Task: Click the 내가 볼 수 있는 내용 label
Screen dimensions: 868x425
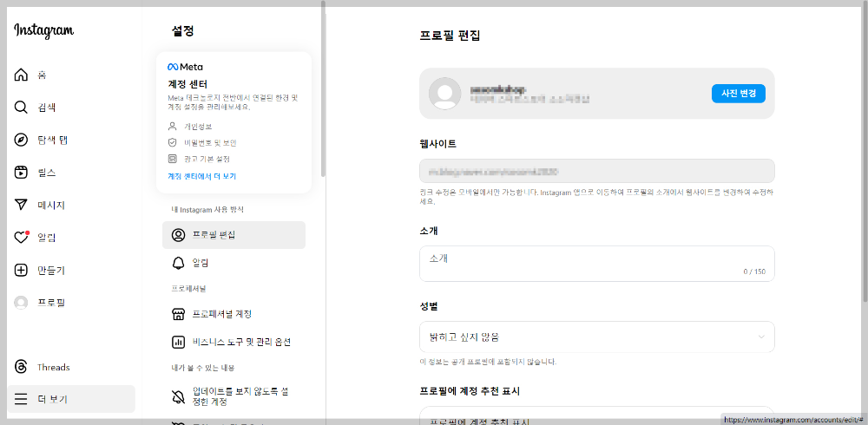Action: point(202,368)
